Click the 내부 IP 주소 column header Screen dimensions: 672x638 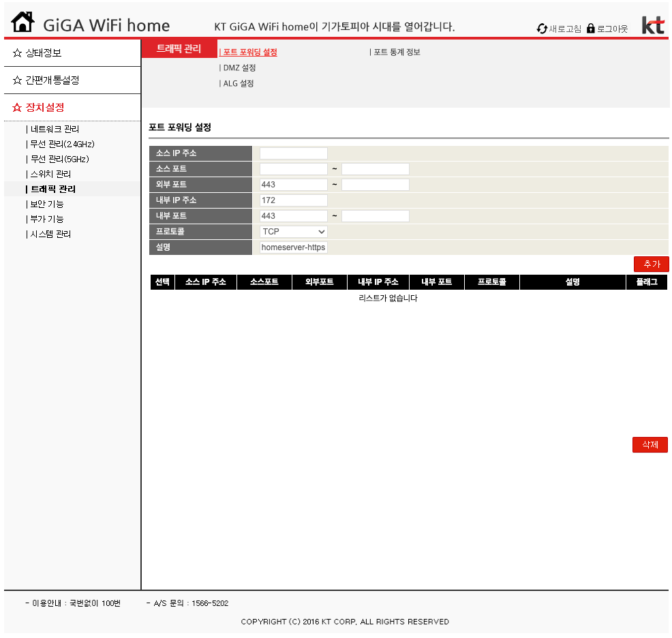pyautogui.click(x=378, y=282)
